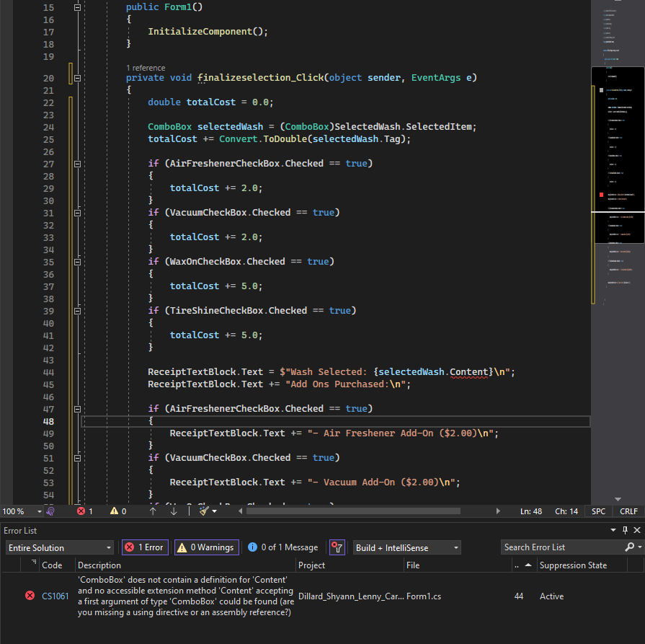Click the Form1.cs file cell
The height and width of the screenshot is (644, 645).
[x=424, y=596]
